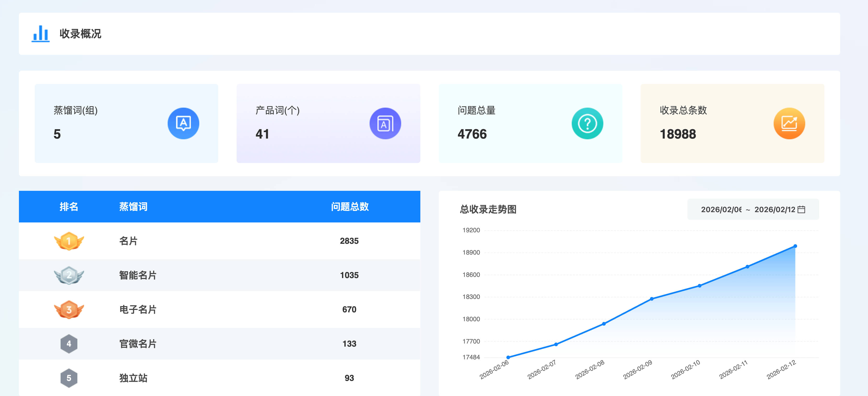Click the 2026-02-12 data point on chart

(x=795, y=246)
